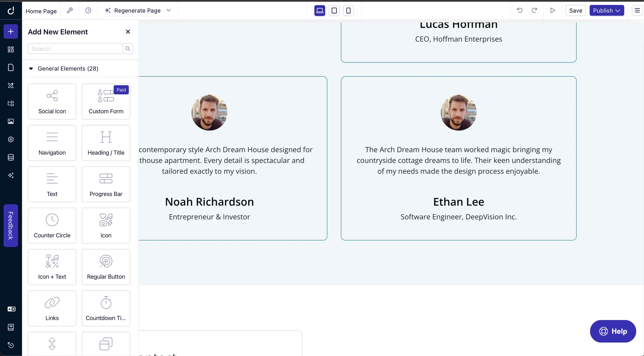This screenshot has height=356, width=644.
Task: Open the page history clock icon
Action: (88, 10)
